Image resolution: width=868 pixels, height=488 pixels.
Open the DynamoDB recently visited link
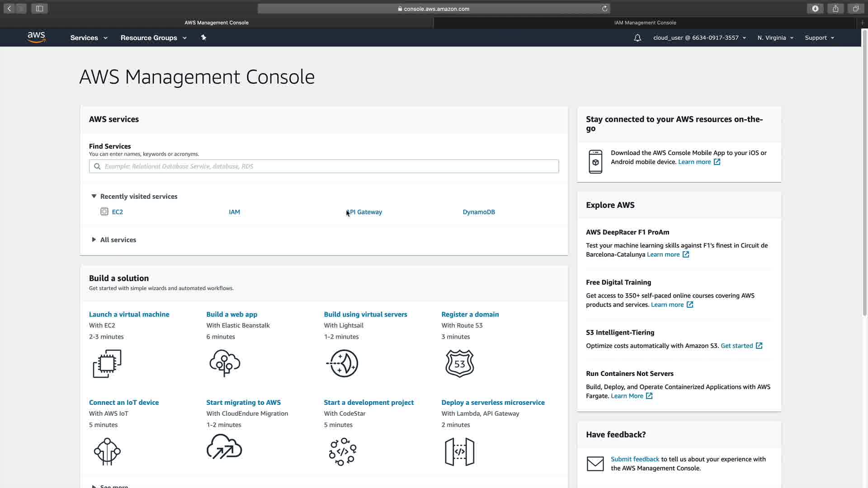tap(478, 212)
